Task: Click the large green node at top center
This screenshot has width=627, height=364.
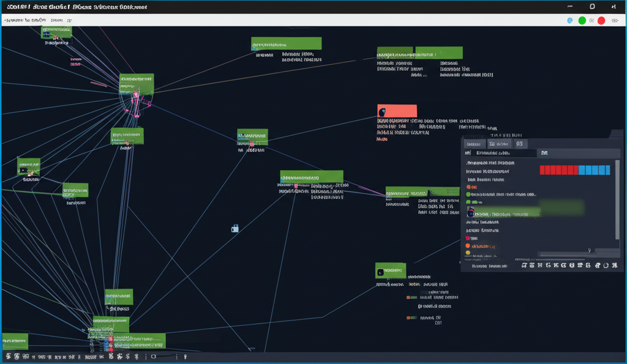Action: (286, 43)
